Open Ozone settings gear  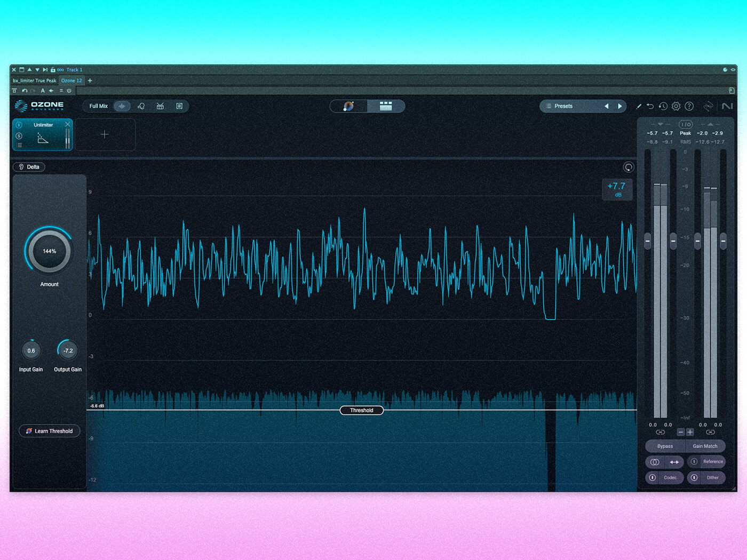(676, 106)
